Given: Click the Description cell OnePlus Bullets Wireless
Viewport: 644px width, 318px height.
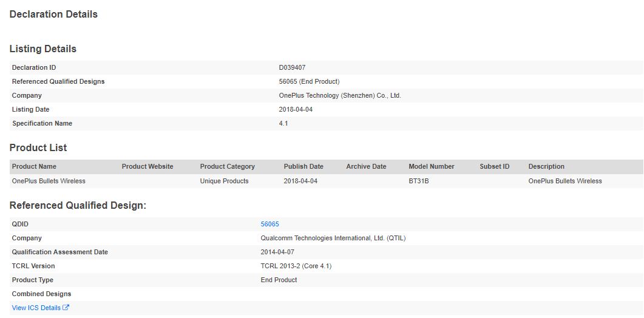Looking at the screenshot, I should coord(565,181).
